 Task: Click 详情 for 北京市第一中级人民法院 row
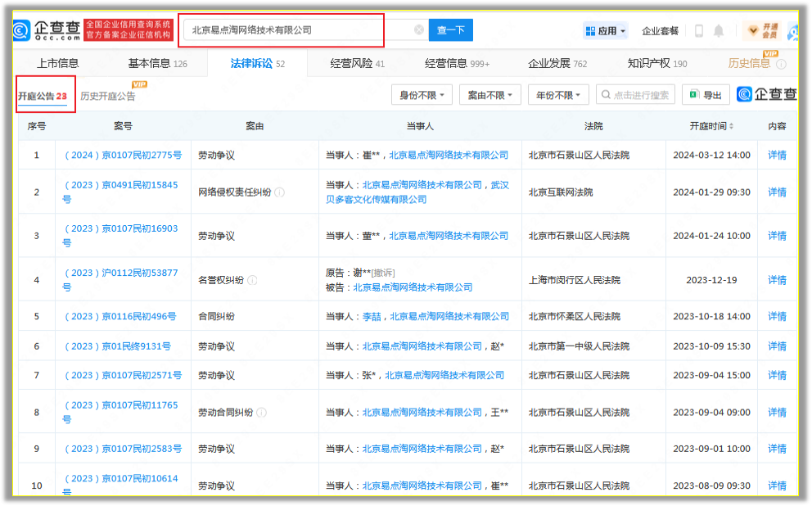pos(777,346)
